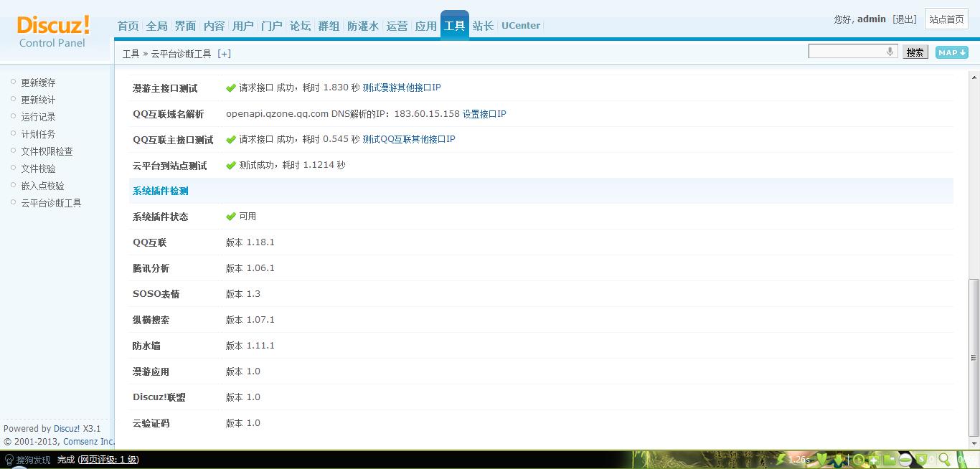This screenshot has width=980, height=469.
Task: Switch to the 内容 tab
Action: (x=214, y=26)
